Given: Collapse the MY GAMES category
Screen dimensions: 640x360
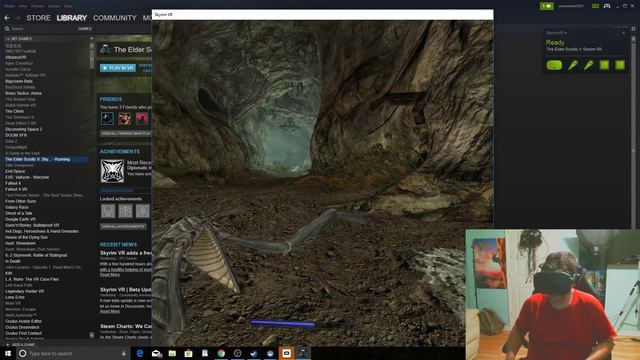Looking at the screenshot, I should pos(7,38).
